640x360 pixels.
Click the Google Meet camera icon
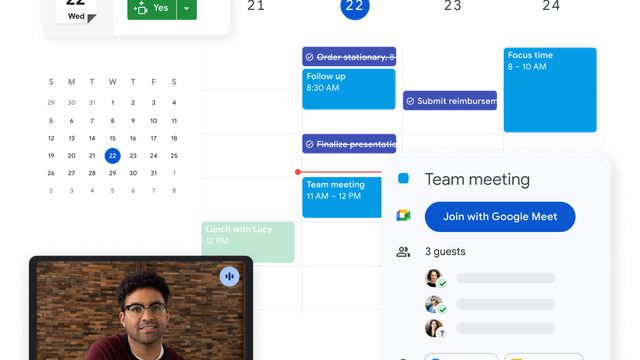pos(403,216)
